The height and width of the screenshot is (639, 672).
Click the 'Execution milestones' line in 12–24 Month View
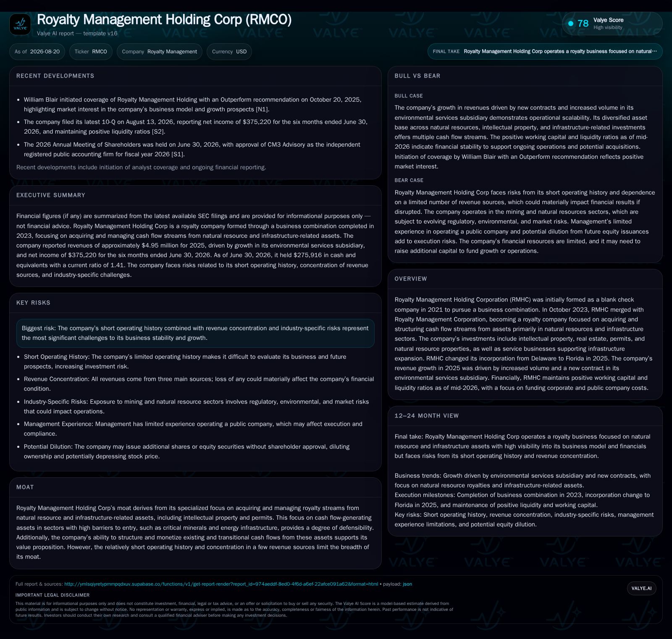click(522, 500)
